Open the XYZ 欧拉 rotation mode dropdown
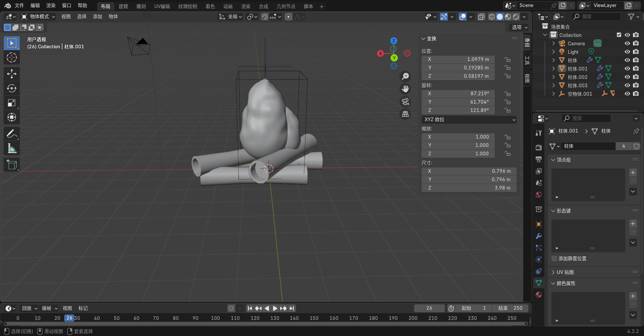The image size is (644, 336). coord(469,119)
